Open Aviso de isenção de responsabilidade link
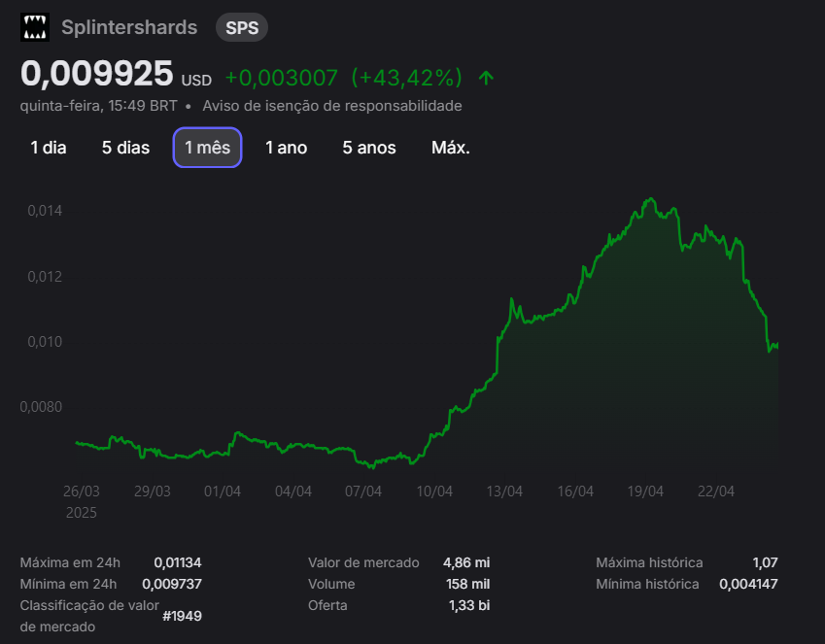Image resolution: width=825 pixels, height=644 pixels. (332, 106)
